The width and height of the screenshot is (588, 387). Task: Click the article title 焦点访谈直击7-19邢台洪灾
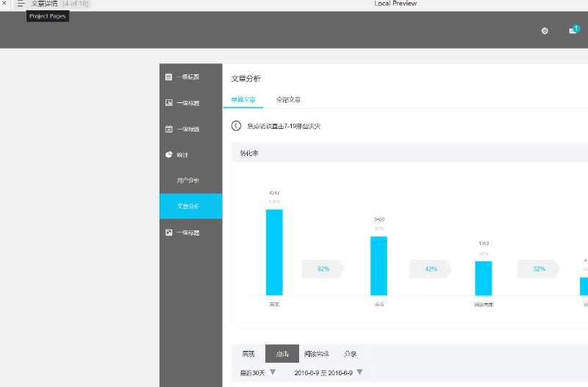284,126
